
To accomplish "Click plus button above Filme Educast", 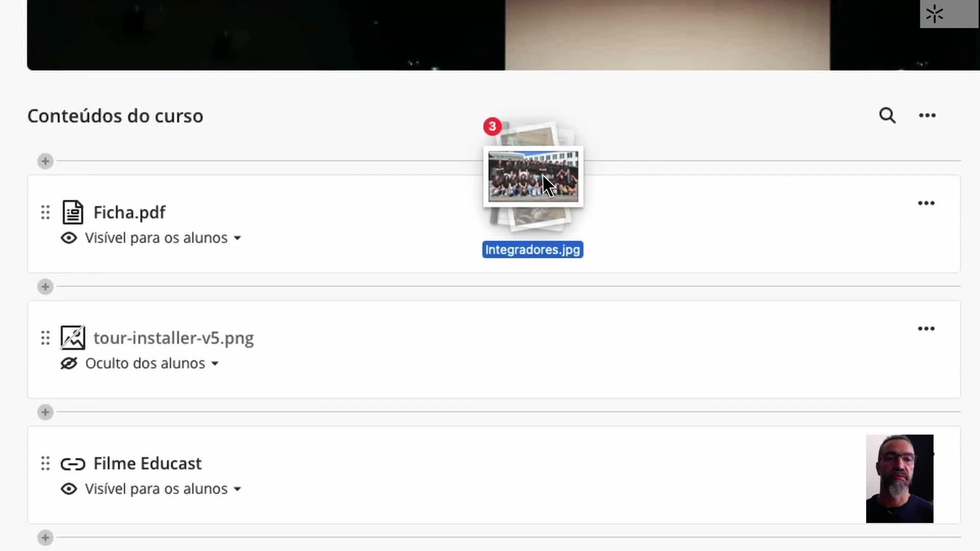I will click(45, 412).
